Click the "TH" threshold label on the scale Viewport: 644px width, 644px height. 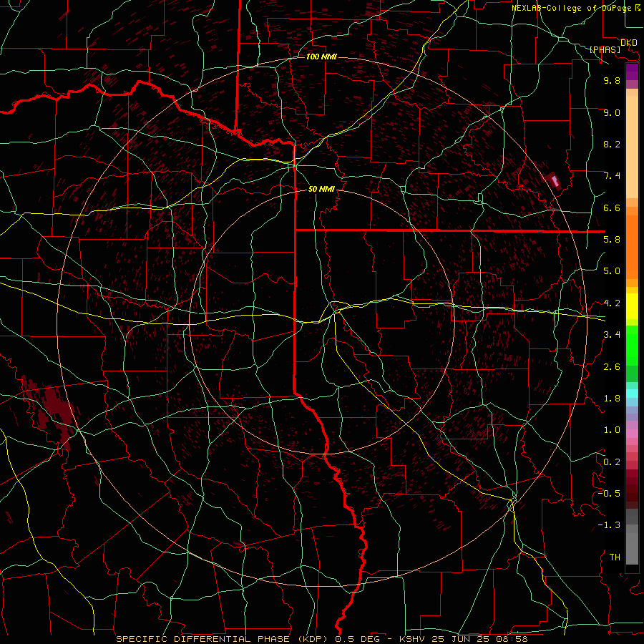(x=615, y=557)
